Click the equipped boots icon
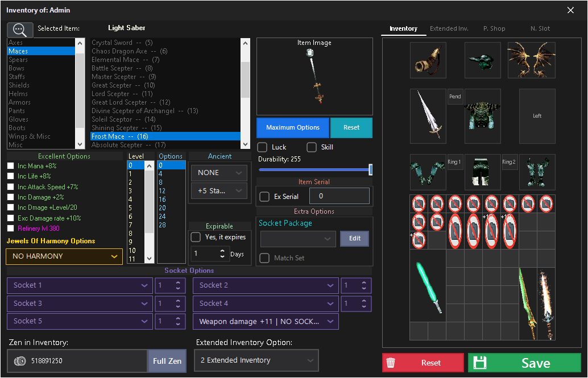588x378 pixels. point(537,172)
